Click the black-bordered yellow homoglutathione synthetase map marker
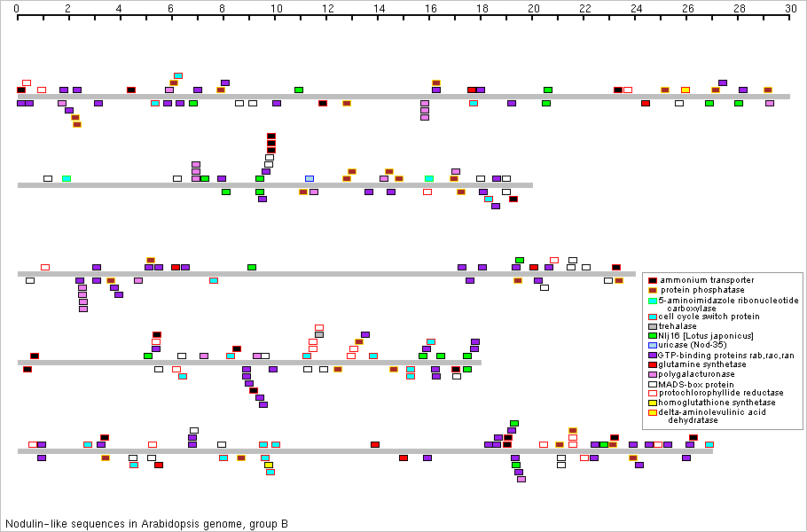The image size is (807, 532). (269, 465)
